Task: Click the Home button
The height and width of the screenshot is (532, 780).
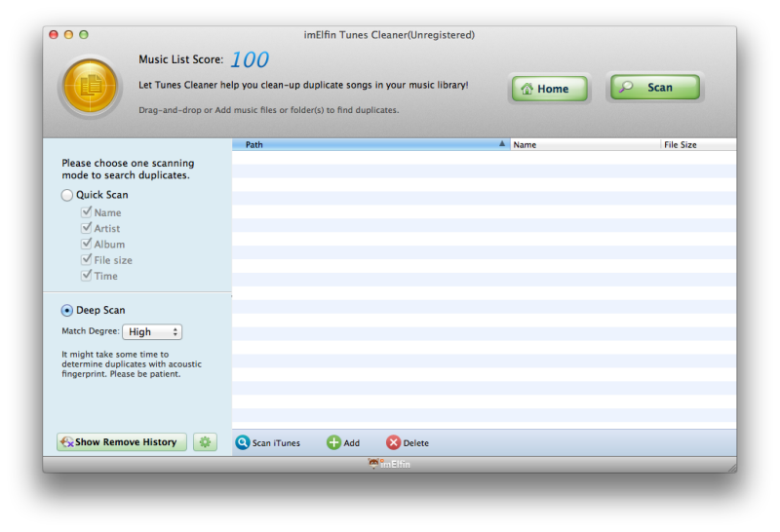Action: [550, 89]
